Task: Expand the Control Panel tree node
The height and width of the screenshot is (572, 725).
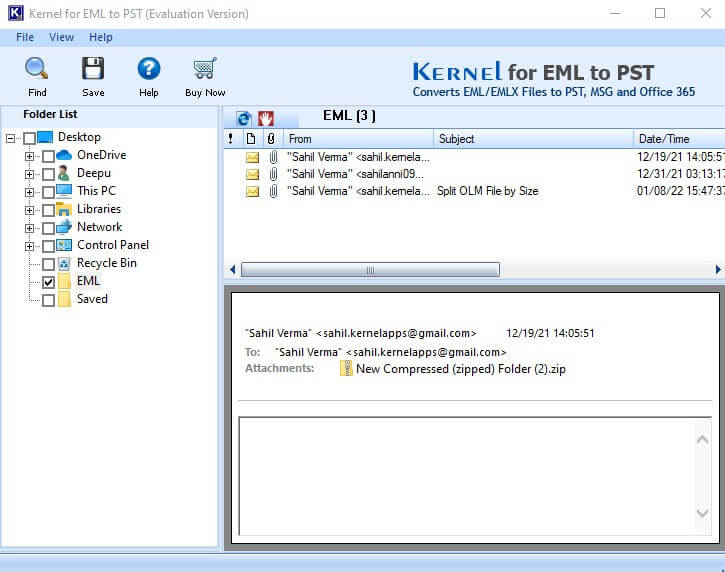Action: click(29, 246)
